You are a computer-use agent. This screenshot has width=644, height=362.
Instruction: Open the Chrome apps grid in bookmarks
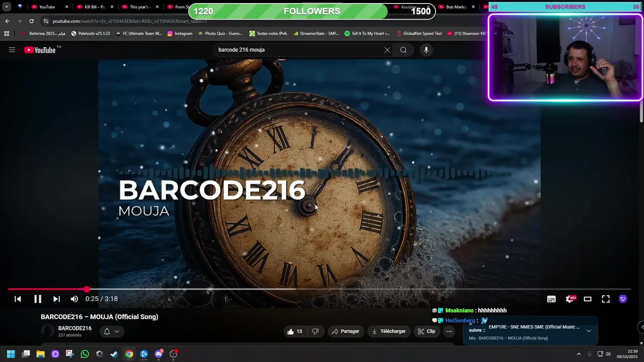(7, 34)
